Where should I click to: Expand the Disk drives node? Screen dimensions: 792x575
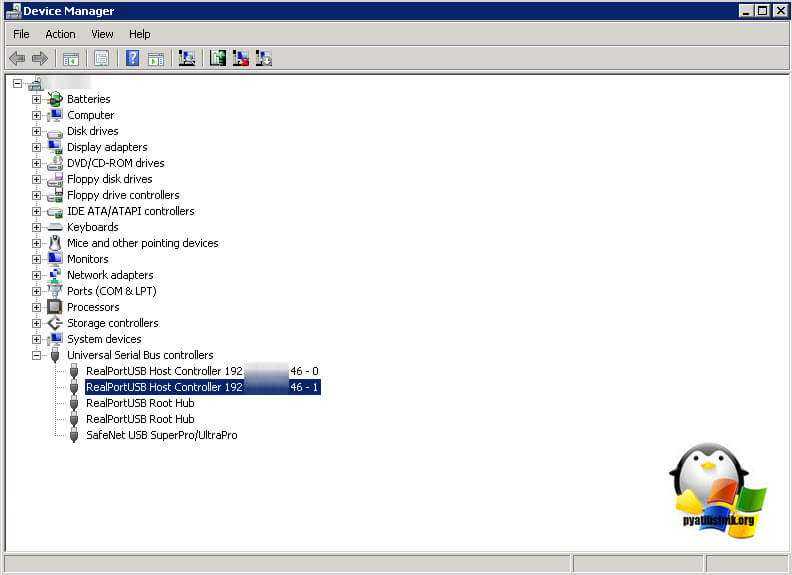tap(36, 131)
